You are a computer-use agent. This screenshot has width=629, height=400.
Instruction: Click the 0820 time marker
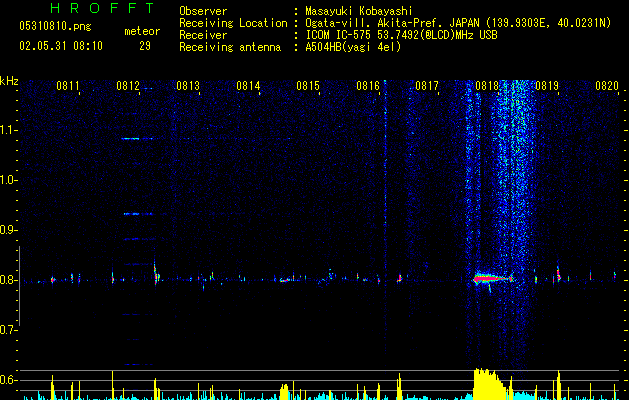pos(607,86)
